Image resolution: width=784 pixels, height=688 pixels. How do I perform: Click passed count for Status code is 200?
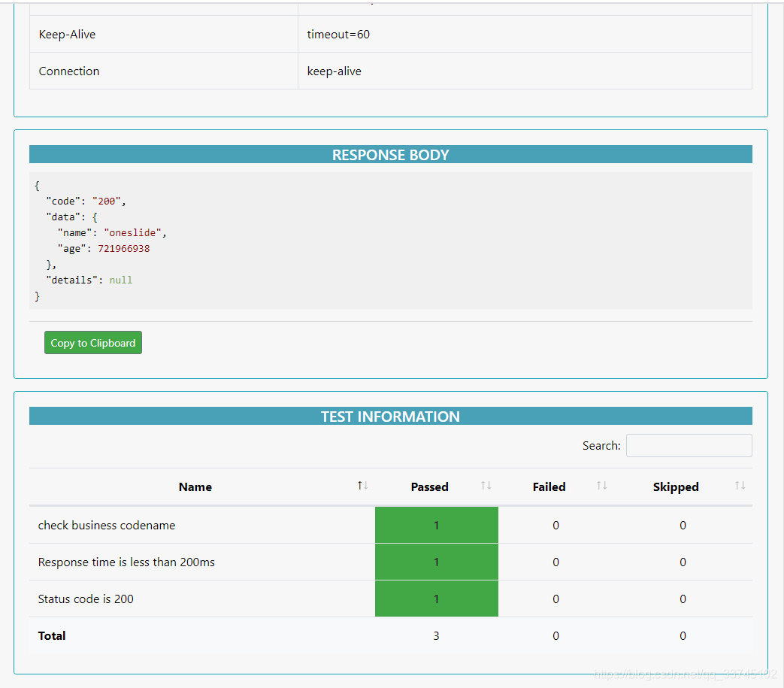pos(437,599)
